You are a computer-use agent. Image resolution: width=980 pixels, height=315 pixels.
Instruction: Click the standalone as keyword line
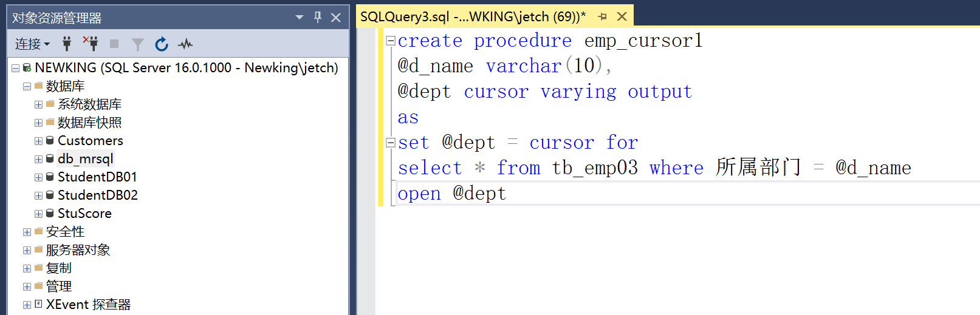point(408,117)
